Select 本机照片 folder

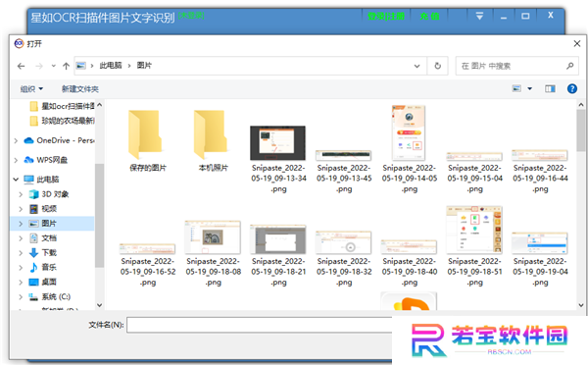213,140
